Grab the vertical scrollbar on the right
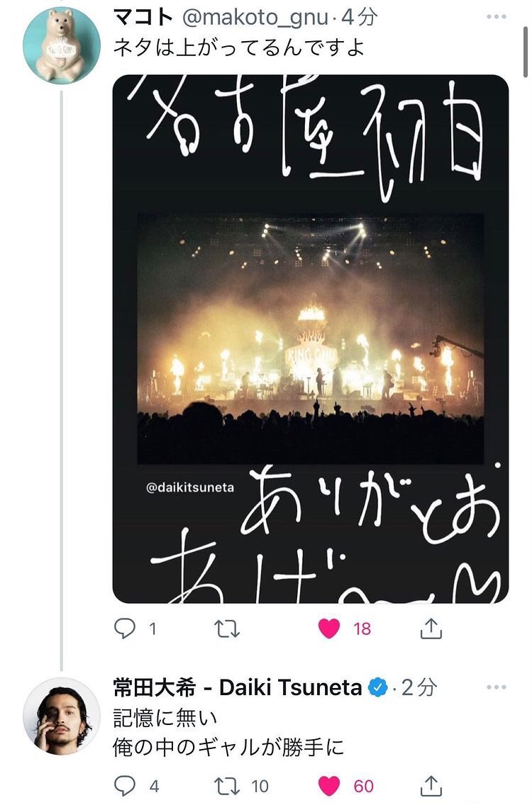The height and width of the screenshot is (803, 532). (x=525, y=52)
